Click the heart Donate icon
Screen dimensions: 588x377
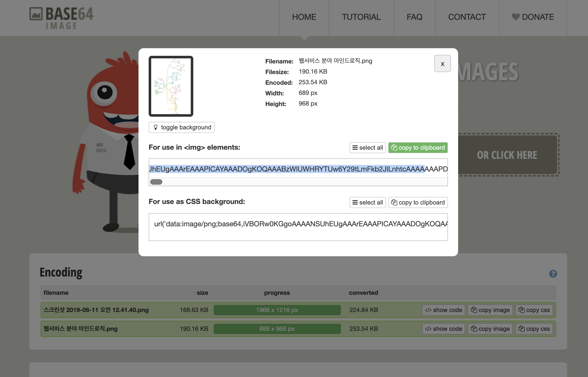(515, 17)
